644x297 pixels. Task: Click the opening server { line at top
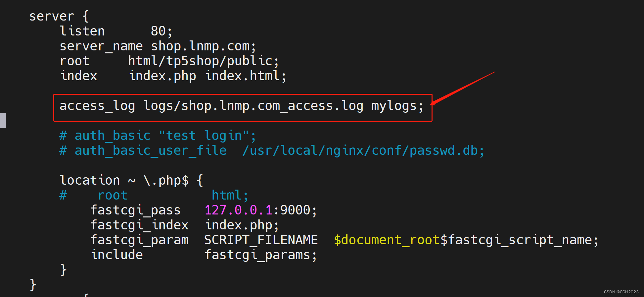[x=59, y=16]
